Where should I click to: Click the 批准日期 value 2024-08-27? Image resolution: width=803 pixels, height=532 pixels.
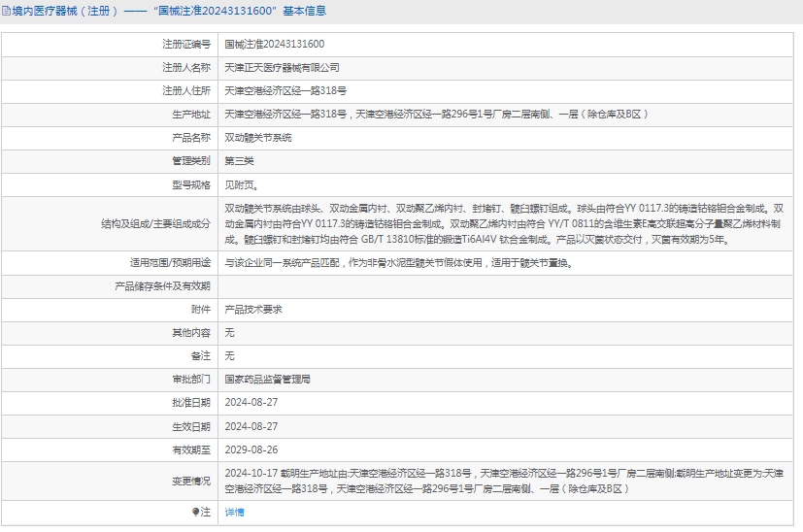coord(251,403)
